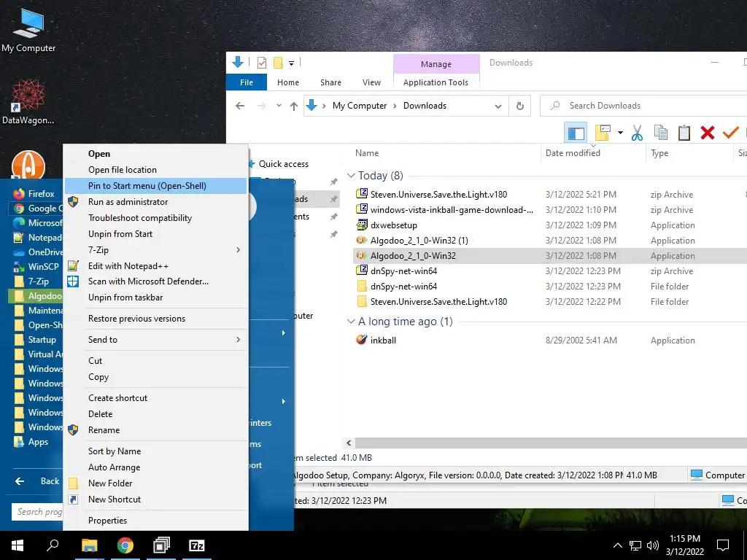Click the Start menu search box
Screen dimensions: 747x560
(37, 512)
